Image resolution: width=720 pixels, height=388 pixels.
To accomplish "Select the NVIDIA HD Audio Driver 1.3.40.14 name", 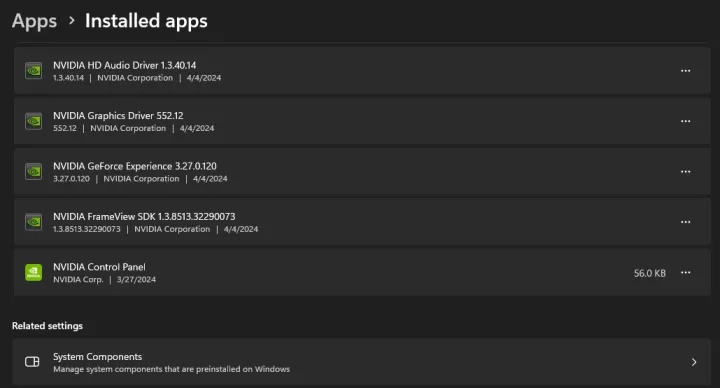I will pyautogui.click(x=124, y=65).
